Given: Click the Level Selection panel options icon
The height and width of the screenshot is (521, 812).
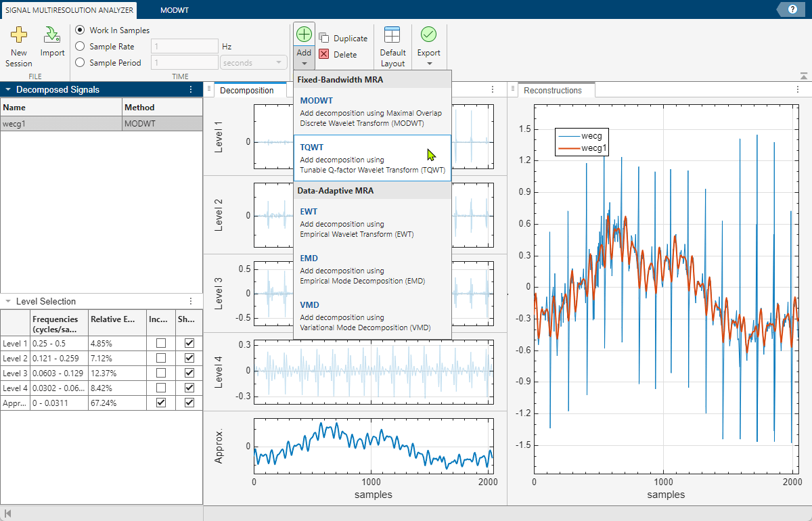Looking at the screenshot, I should point(191,301).
